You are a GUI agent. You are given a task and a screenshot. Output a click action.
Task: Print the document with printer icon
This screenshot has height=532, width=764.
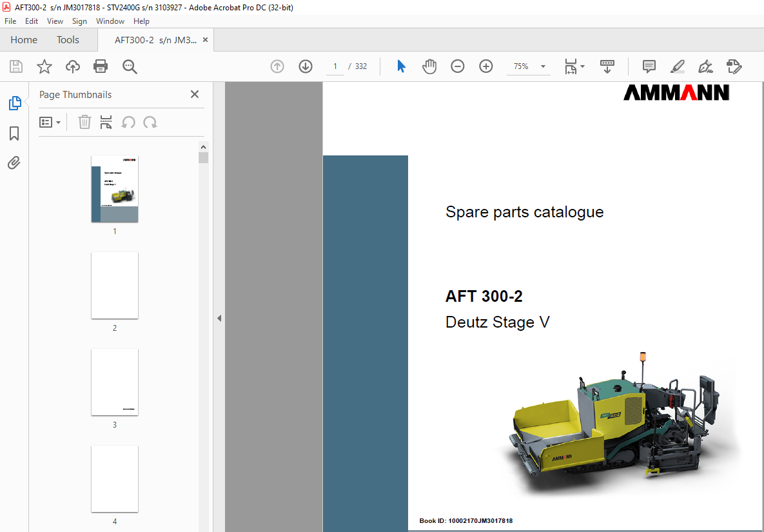tap(101, 66)
